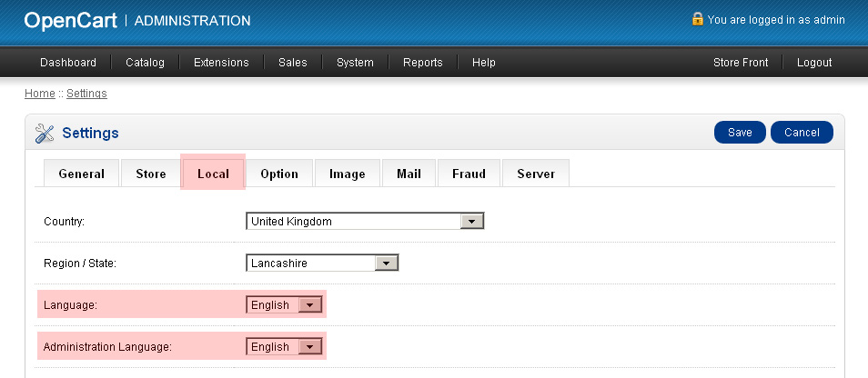Switch to the General tab
This screenshot has width=868, height=378.
click(81, 174)
